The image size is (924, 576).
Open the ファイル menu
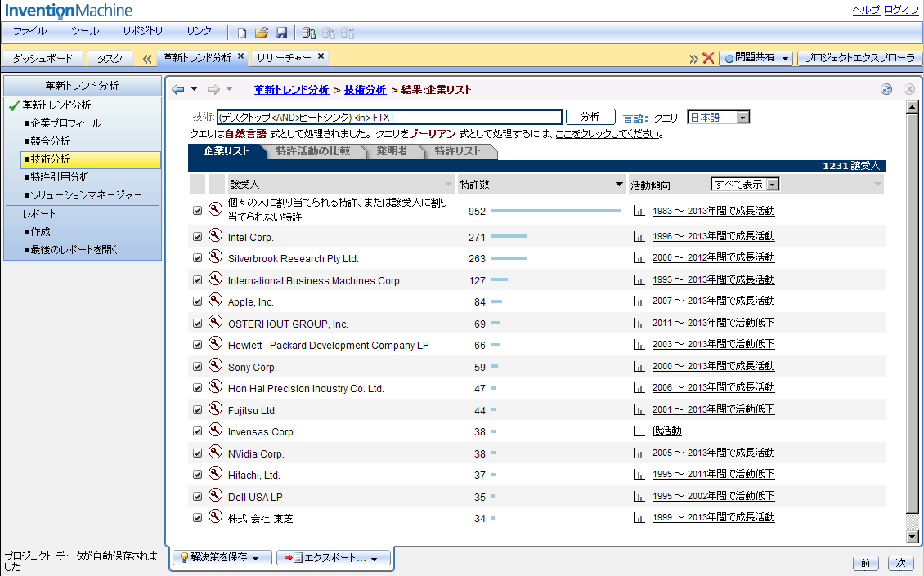30,31
